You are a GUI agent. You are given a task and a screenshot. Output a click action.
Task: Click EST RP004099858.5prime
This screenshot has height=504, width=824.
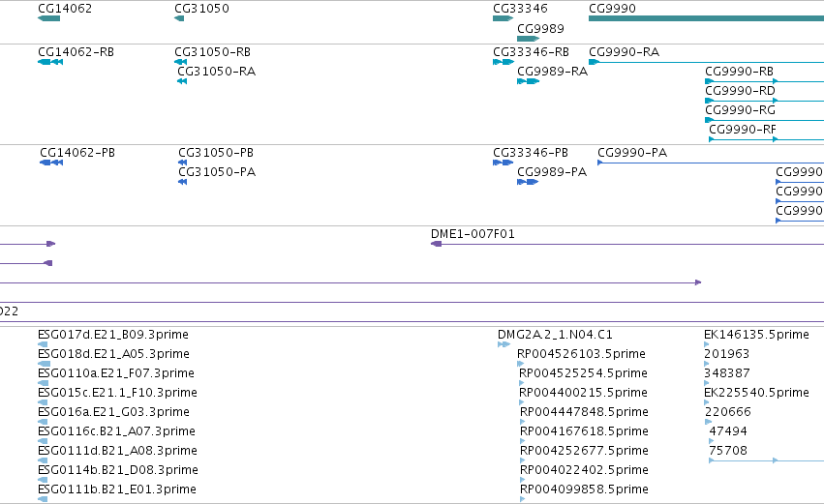tap(585, 489)
